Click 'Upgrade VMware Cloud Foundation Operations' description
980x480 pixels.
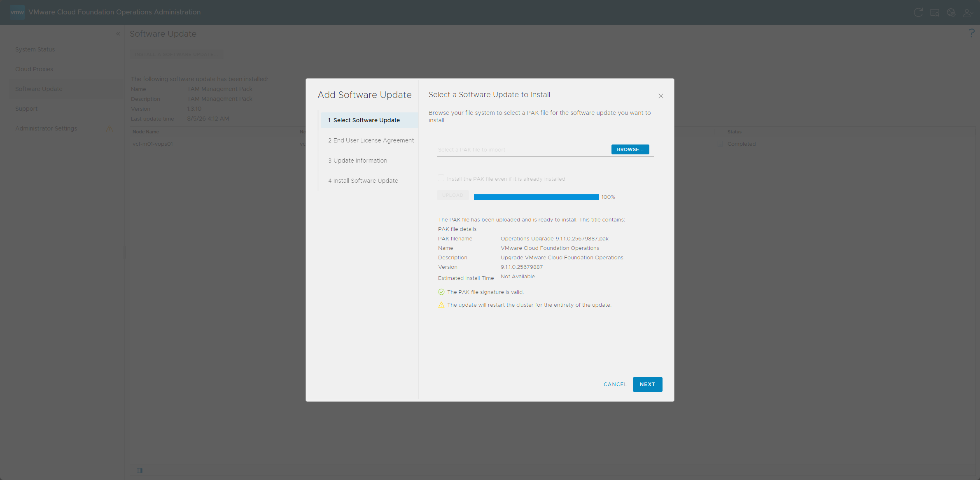562,257
